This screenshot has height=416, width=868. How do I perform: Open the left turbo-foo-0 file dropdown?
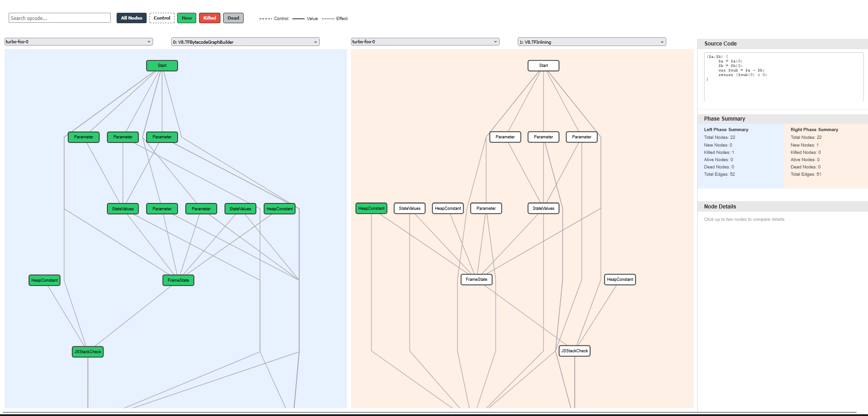pyautogui.click(x=79, y=42)
